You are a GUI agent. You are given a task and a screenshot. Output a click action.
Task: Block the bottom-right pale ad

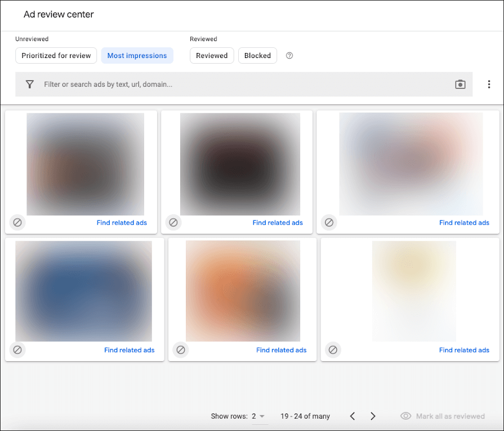pyautogui.click(x=333, y=350)
